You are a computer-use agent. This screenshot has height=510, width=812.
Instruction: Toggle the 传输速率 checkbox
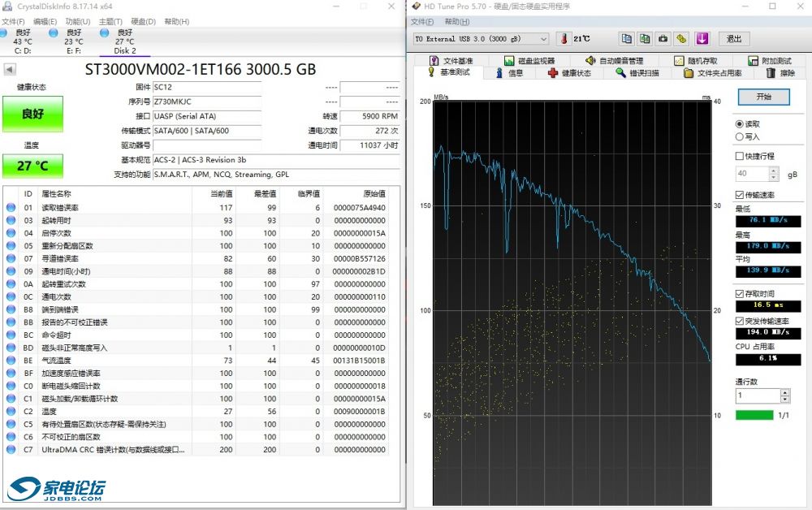tap(740, 195)
